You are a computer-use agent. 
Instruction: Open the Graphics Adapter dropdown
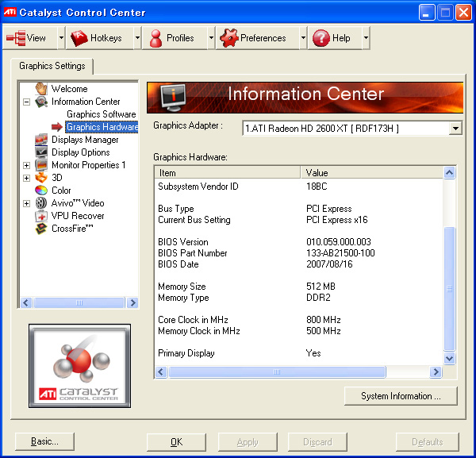pos(455,128)
